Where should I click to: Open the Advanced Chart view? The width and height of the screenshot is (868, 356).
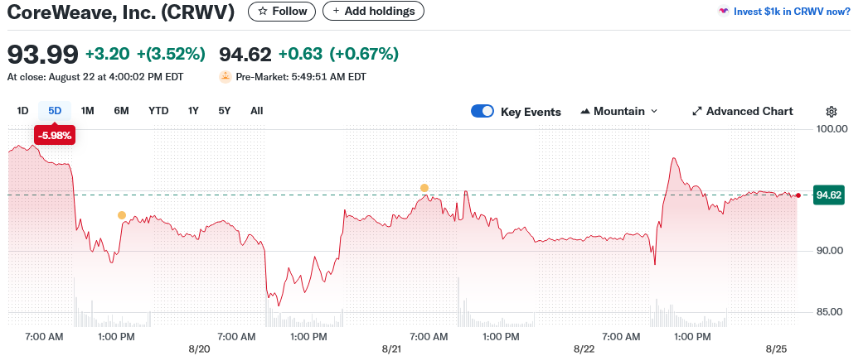743,111
